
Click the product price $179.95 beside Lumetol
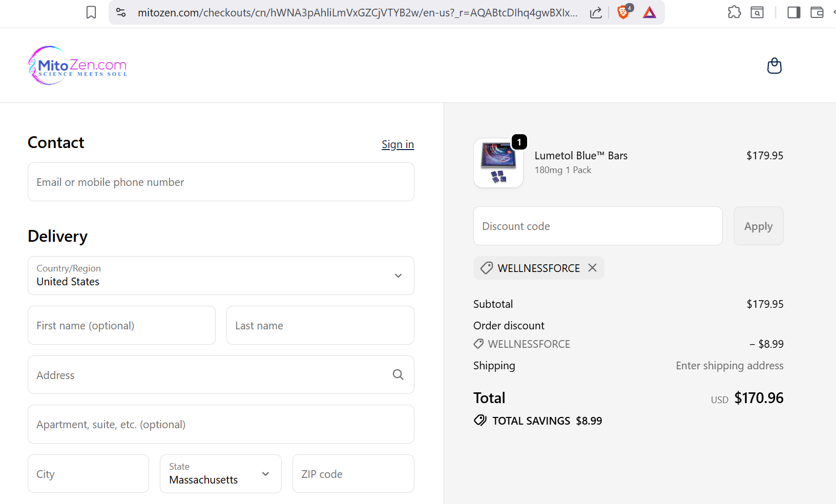(x=765, y=156)
